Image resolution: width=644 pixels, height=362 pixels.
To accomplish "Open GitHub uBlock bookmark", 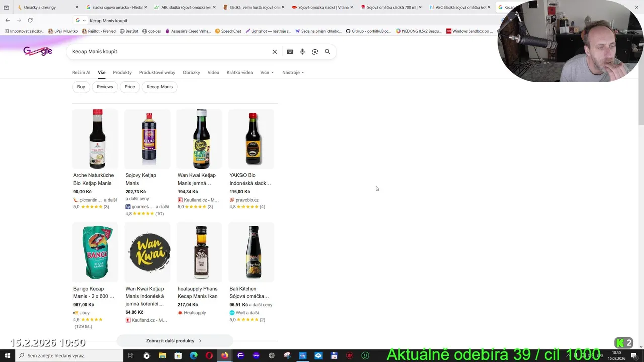I will [x=368, y=31].
